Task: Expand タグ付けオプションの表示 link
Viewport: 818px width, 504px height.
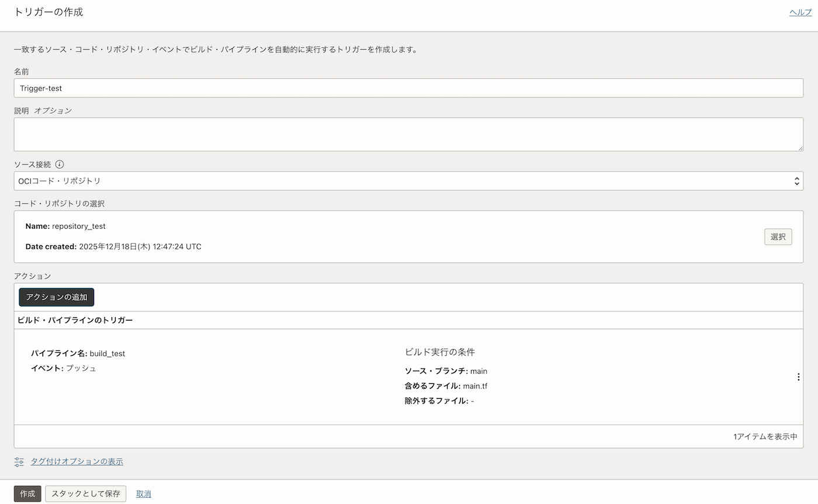Action: (77, 461)
